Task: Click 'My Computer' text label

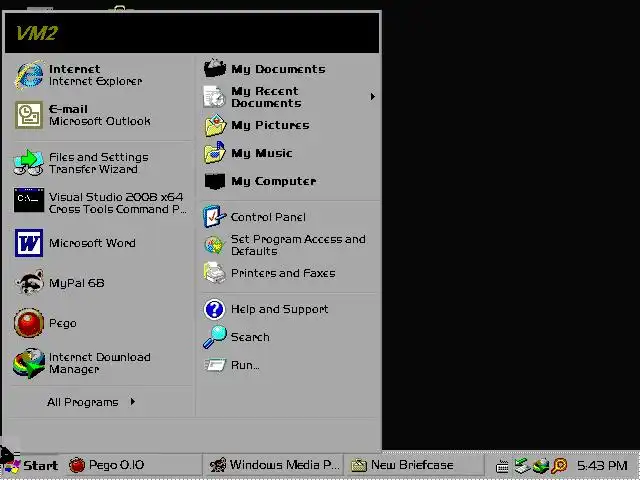Action: tap(273, 181)
